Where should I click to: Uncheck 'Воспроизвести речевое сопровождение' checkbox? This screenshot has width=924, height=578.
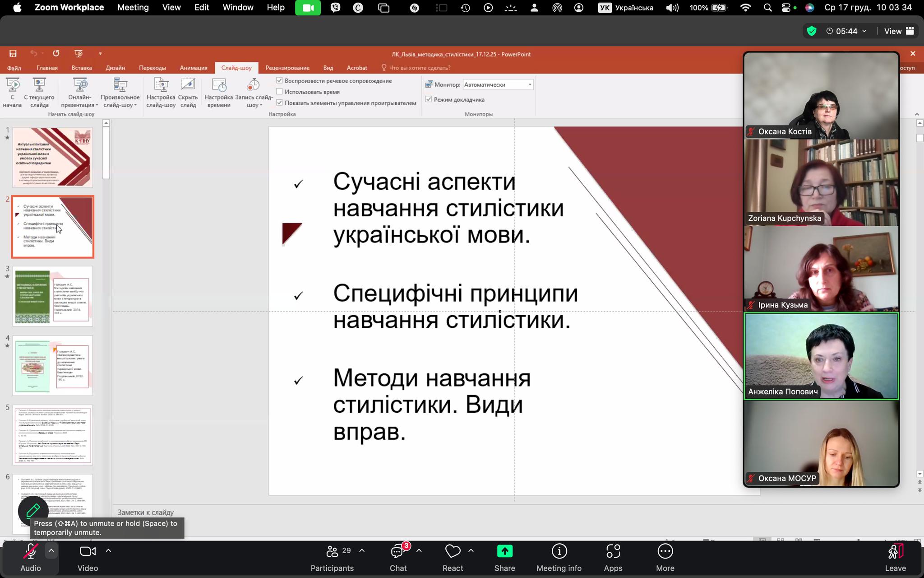[x=280, y=81]
